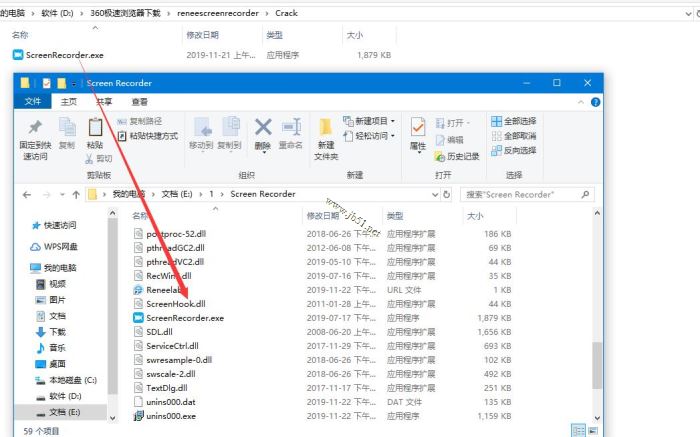Select ServiceCtrl.dll file
Screen dimensions: 700x437
tap(166, 346)
